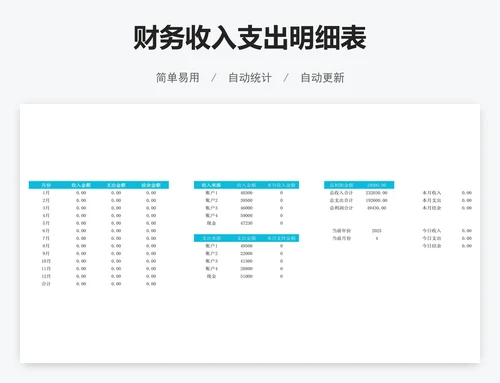Click the 本月结余 label
Viewport: 500px width, 383px height.
click(432, 208)
